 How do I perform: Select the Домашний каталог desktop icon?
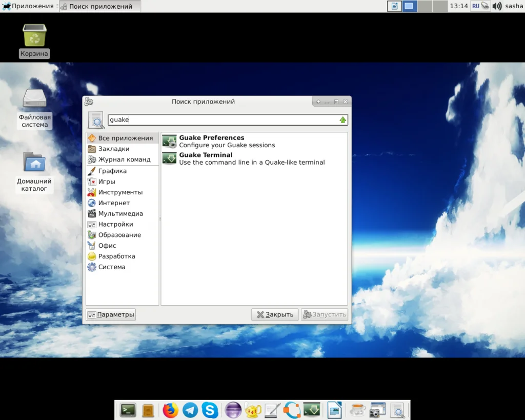pyautogui.click(x=34, y=163)
